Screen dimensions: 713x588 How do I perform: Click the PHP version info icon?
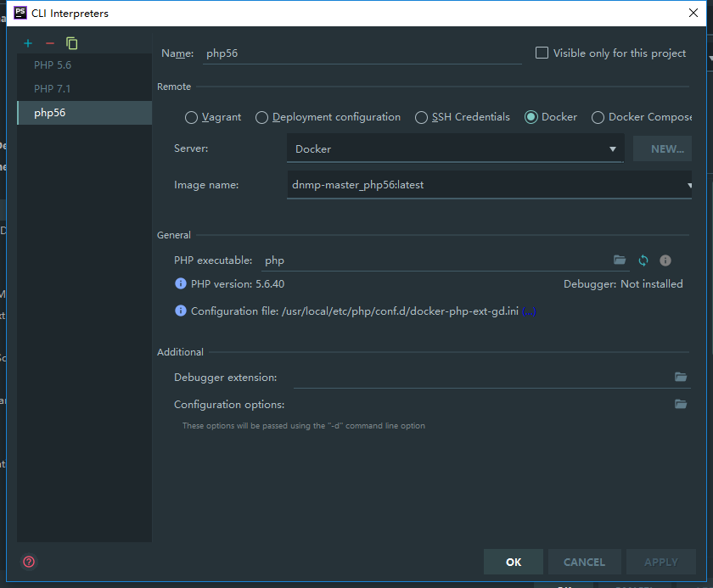(x=181, y=283)
